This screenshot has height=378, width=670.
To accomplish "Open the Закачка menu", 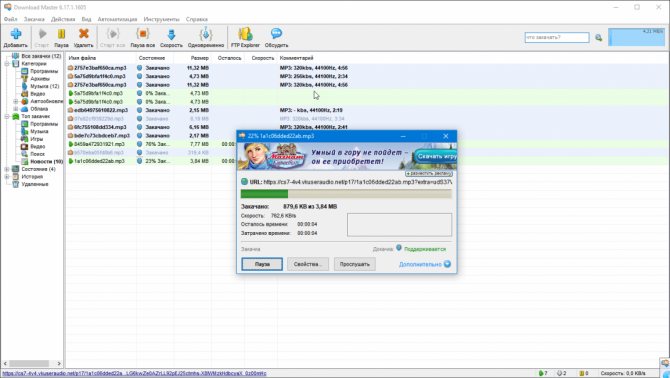I will pyautogui.click(x=34, y=19).
